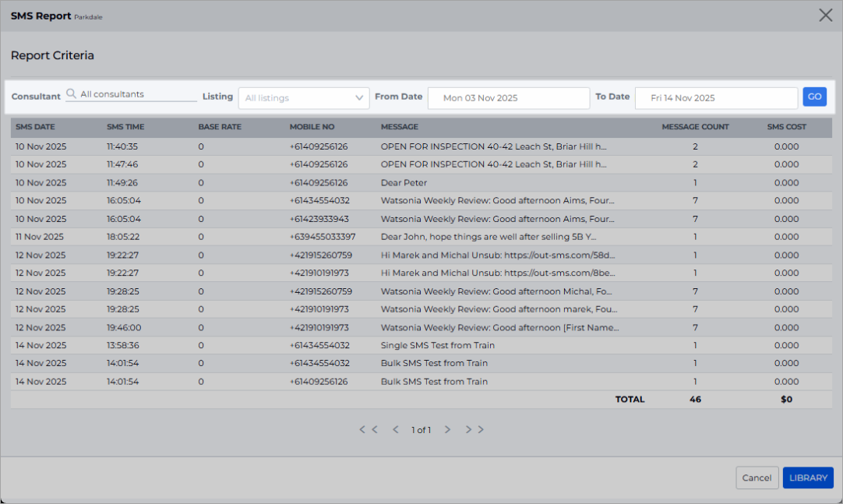Click 'Good afternoon marek' Weekly Review message
843x504 pixels.
click(x=499, y=309)
